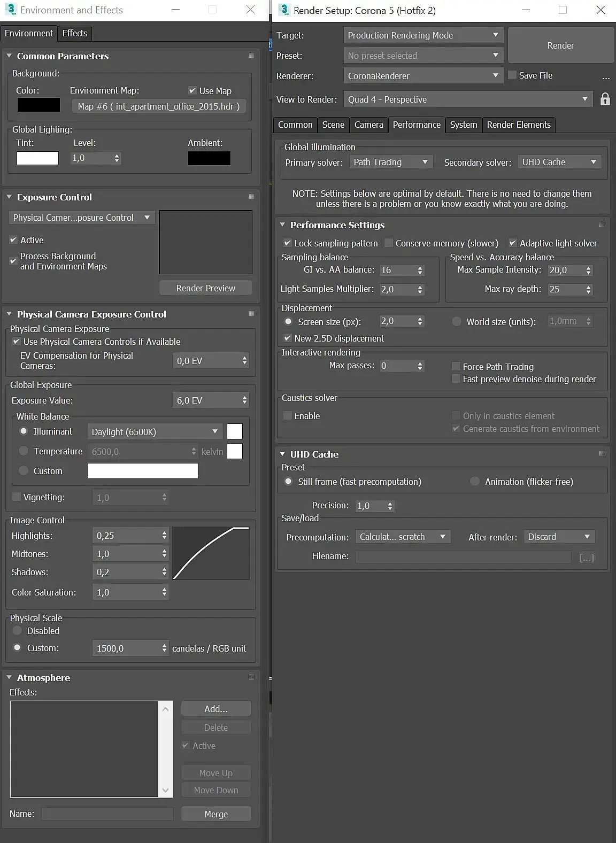Open the Secondary solver dropdown
The height and width of the screenshot is (843, 616).
pyautogui.click(x=559, y=162)
